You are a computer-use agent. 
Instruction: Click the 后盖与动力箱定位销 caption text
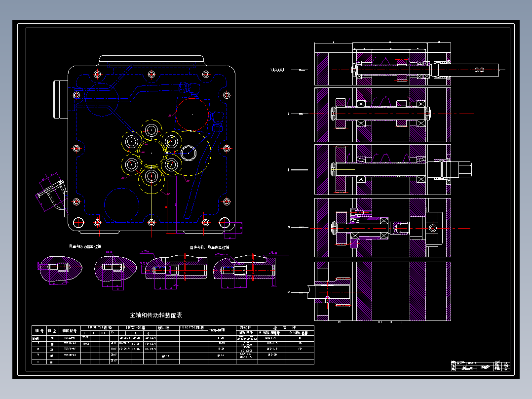click(85, 246)
